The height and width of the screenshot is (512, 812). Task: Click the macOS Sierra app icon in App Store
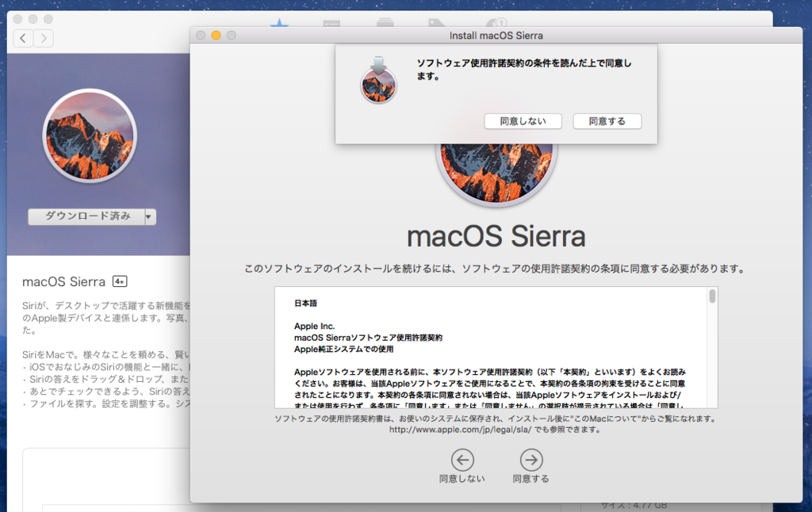click(x=90, y=136)
